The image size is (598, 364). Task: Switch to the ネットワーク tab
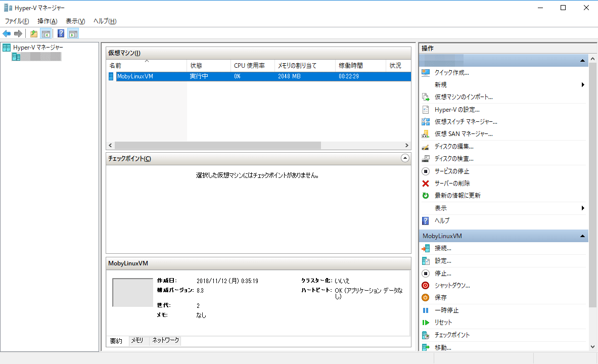tap(165, 340)
